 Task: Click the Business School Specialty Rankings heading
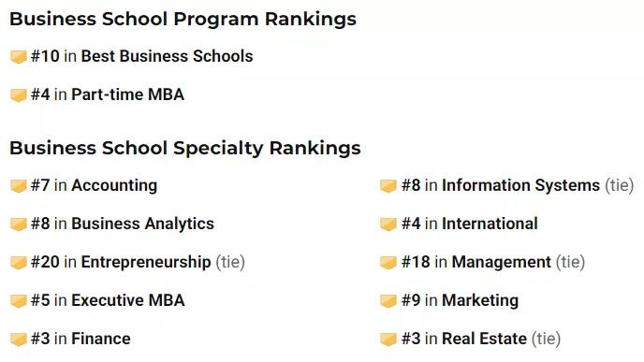[185, 148]
